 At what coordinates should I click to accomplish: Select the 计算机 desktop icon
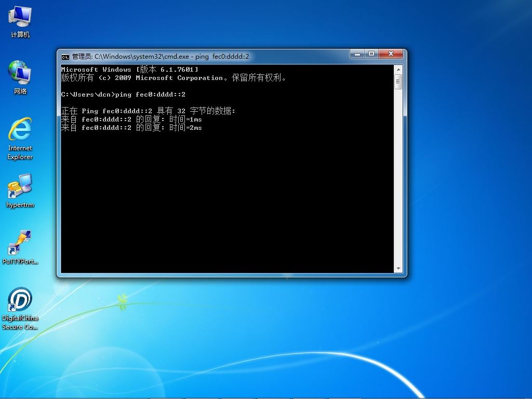pos(20,22)
